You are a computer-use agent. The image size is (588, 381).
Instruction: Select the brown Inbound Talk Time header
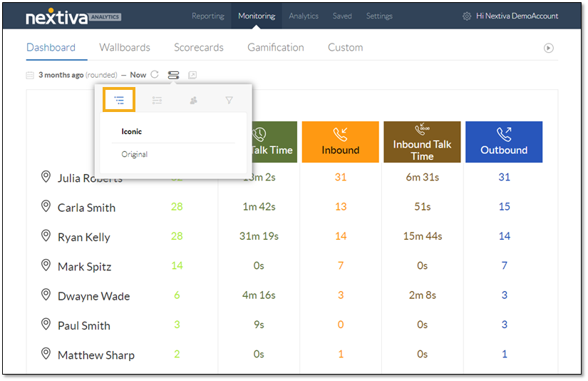pos(422,142)
